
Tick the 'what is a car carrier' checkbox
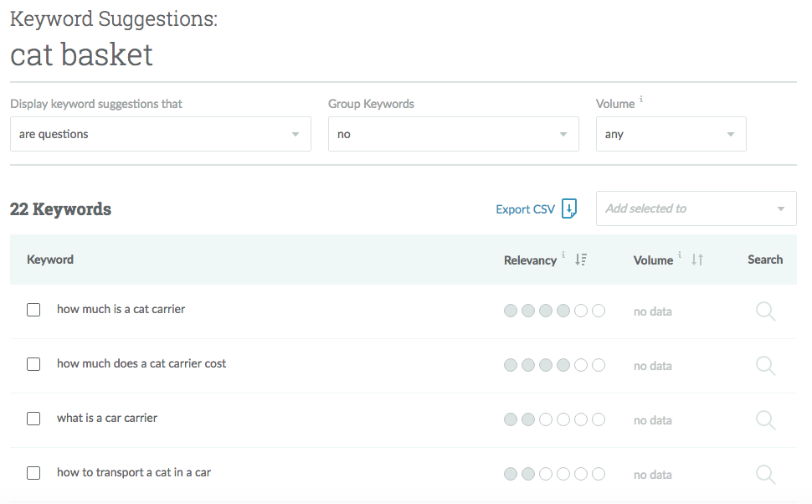[33, 419]
